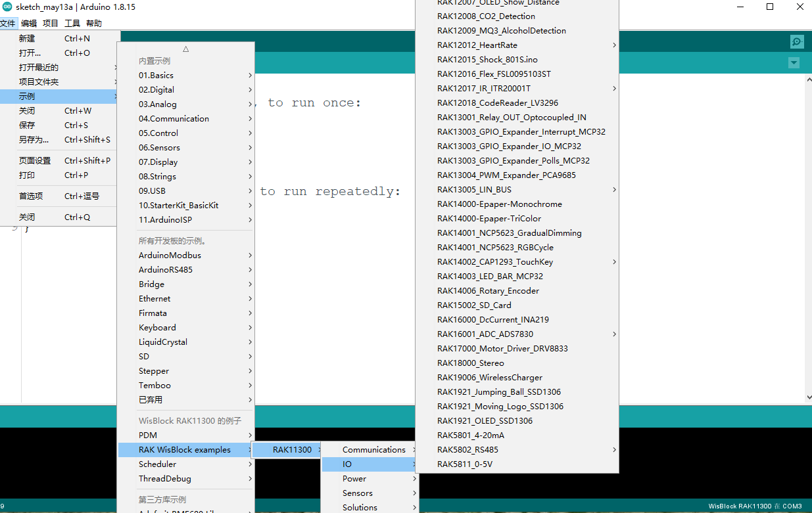This screenshot has height=513, width=812.
Task: Open the RAK12008_CO2_Detection example
Action: [517, 16]
